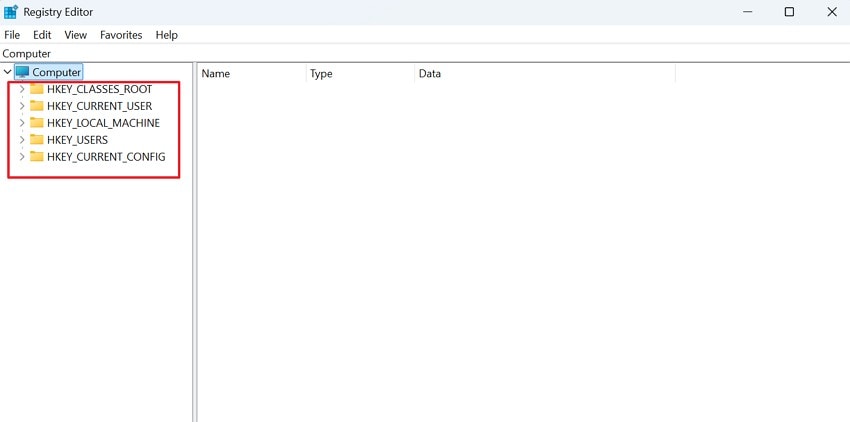850x422 pixels.
Task: Close the Registry Editor window
Action: coord(832,12)
